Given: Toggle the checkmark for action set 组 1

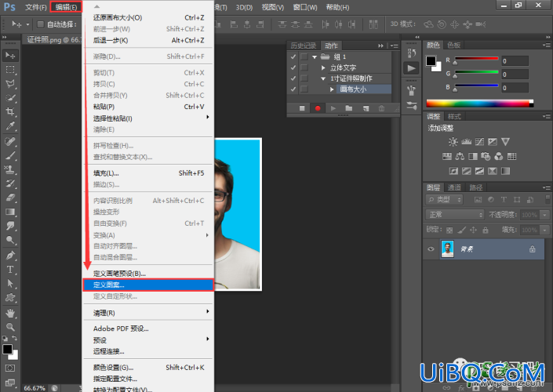Looking at the screenshot, I should (293, 56).
